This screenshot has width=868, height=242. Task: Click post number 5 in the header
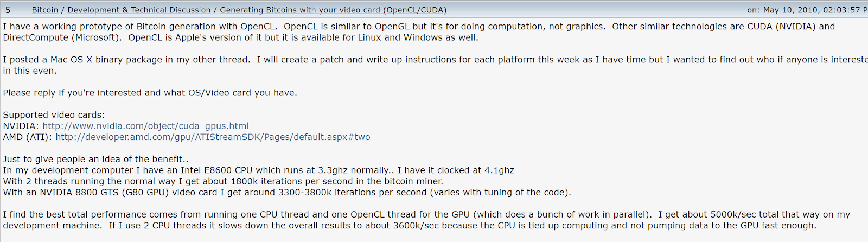8,10
